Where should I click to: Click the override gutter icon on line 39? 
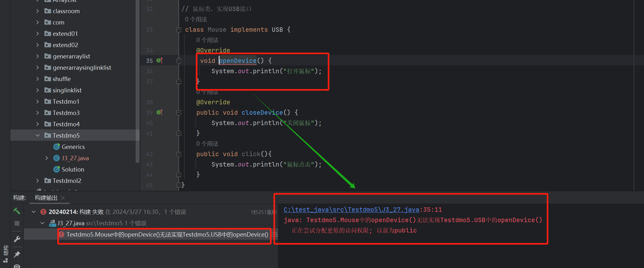click(160, 112)
